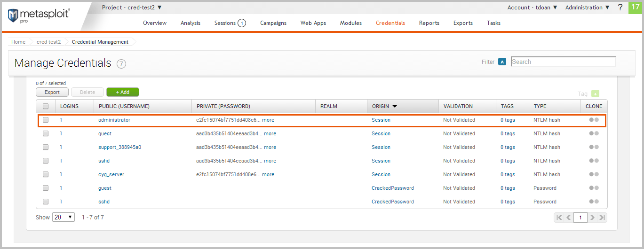Switch to the Sessions tab
This screenshot has width=644, height=249.
[x=230, y=23]
